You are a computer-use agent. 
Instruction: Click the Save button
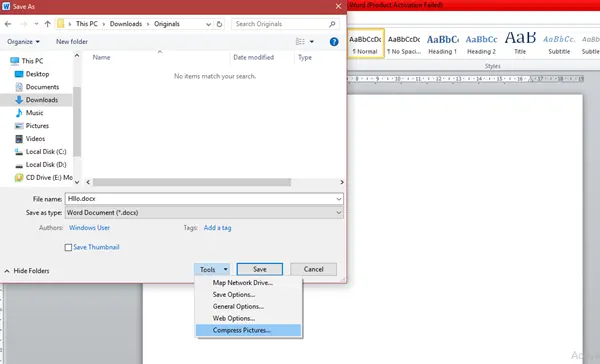pos(260,269)
